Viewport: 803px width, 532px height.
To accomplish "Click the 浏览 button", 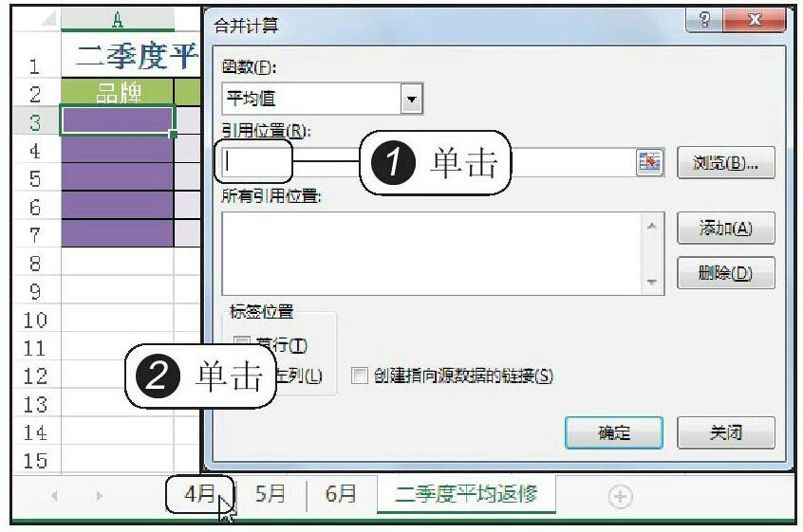I will [x=725, y=162].
